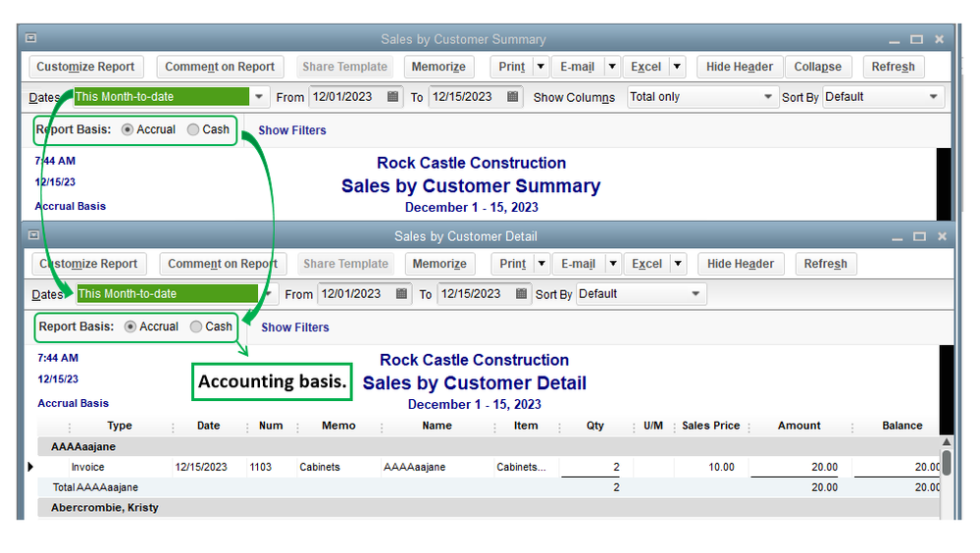Click the Detail report vertical scrollbar thumb
This screenshot has height=553, width=980.
click(947, 463)
